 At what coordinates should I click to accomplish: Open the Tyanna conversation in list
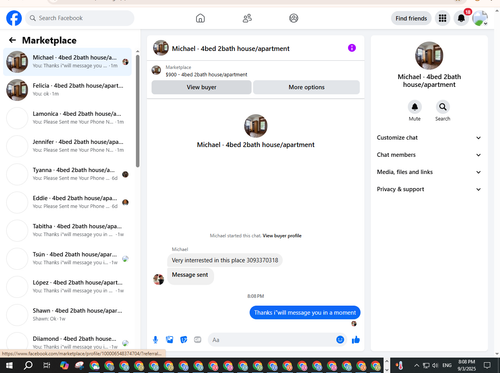(67, 174)
